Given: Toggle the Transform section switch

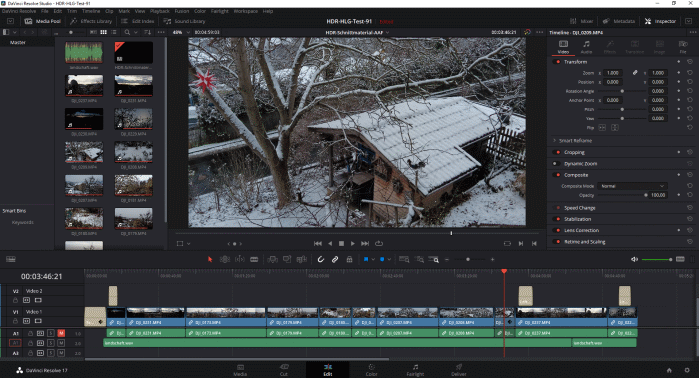Looking at the screenshot, I should 557,62.
